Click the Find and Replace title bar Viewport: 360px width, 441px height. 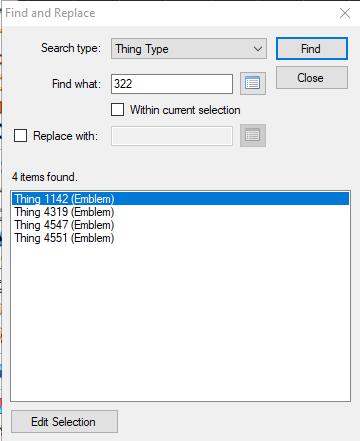(167, 13)
